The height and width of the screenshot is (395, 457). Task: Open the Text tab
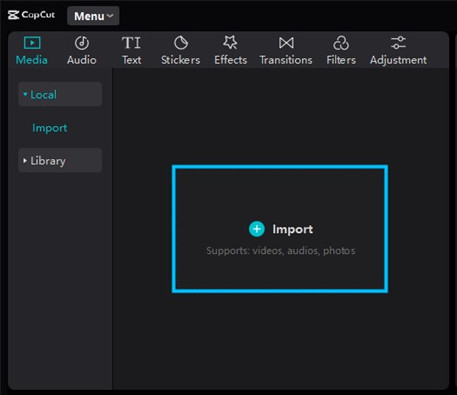131,51
